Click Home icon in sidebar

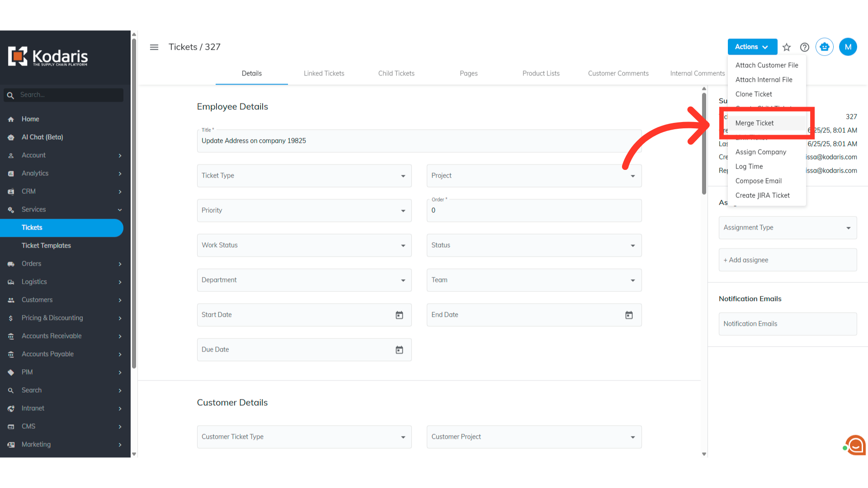pyautogui.click(x=11, y=119)
